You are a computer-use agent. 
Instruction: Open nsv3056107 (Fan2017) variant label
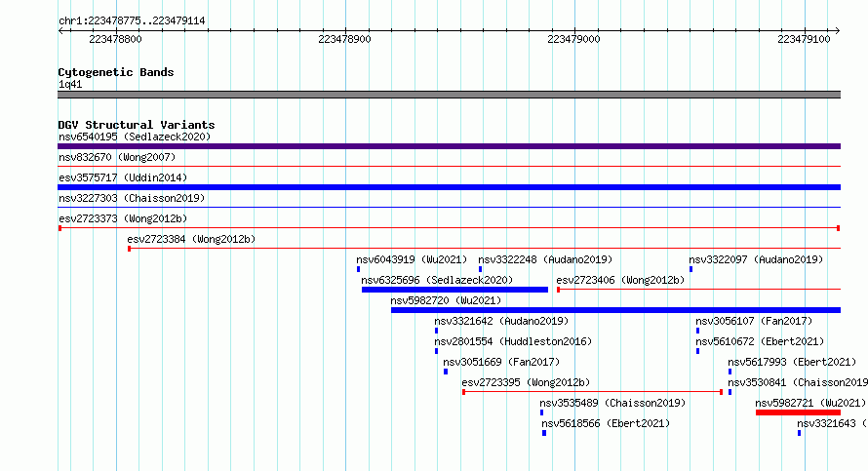[x=754, y=321]
